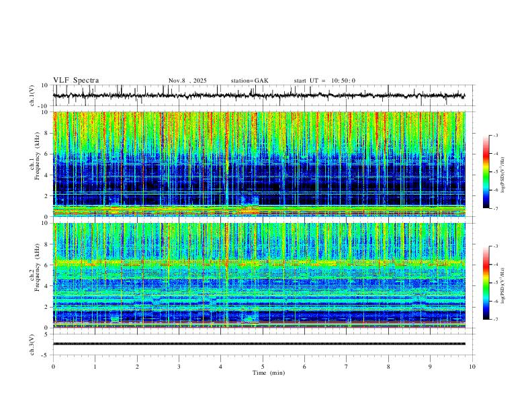The width and height of the screenshot is (532, 411).
Task: Click the "7" tick on time axis
Action: click(x=347, y=367)
